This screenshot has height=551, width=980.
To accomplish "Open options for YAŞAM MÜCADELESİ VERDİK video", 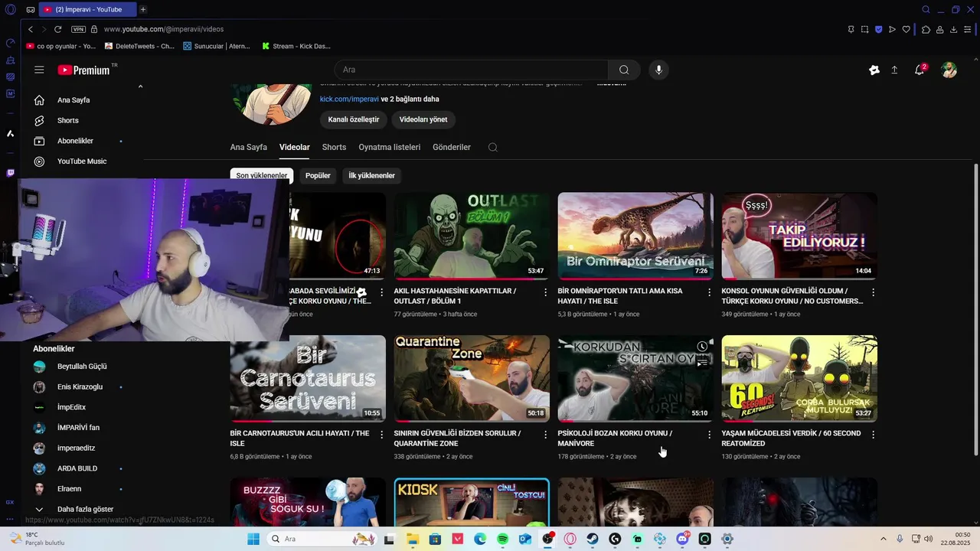I will tap(873, 435).
